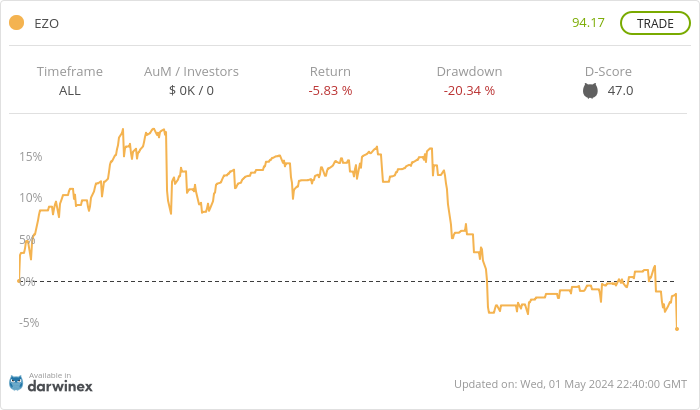This screenshot has width=700, height=410.
Task: Click the 15% y-axis label
Action: [29, 156]
